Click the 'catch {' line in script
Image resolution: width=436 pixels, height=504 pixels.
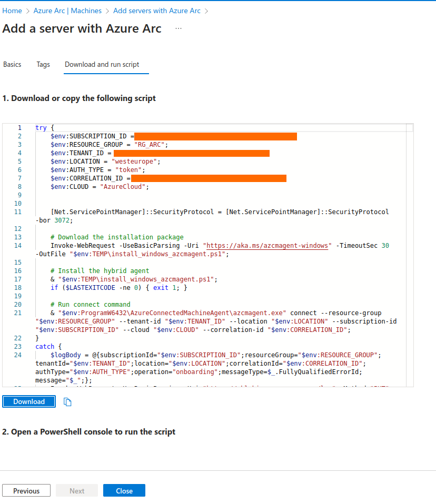coord(48,347)
